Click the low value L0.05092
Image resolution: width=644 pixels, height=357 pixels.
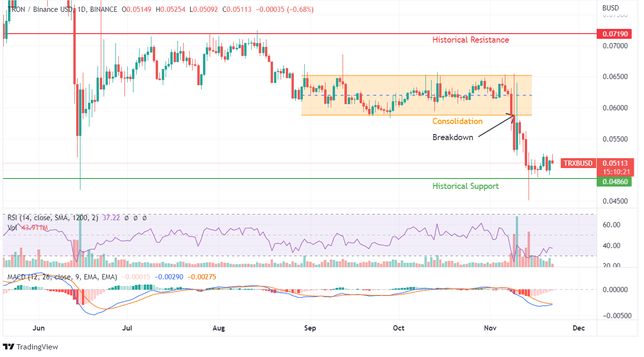click(204, 9)
